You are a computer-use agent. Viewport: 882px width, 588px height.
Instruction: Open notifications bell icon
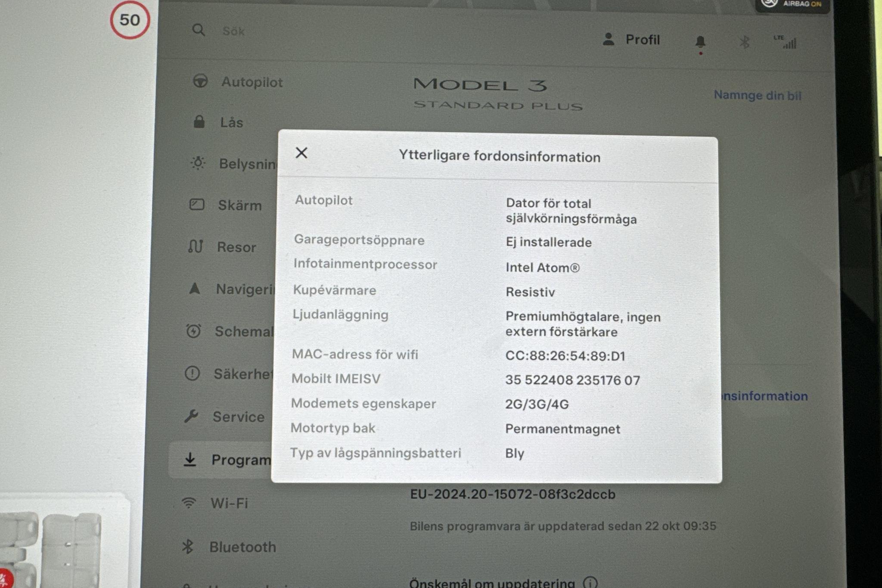[700, 42]
